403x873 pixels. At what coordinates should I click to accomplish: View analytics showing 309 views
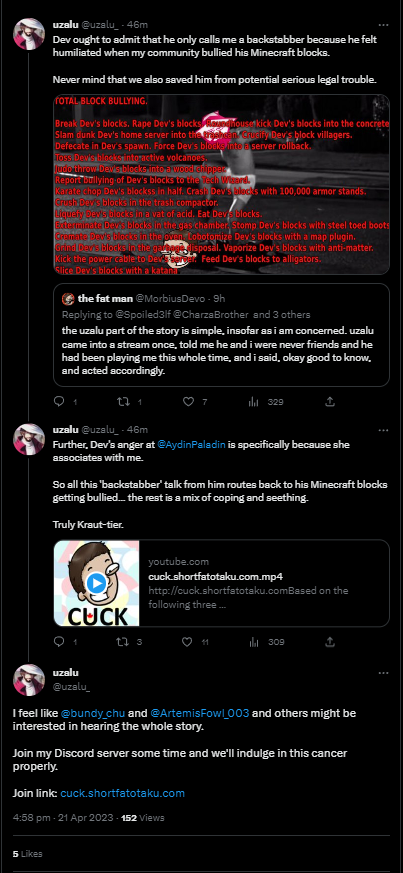point(253,642)
